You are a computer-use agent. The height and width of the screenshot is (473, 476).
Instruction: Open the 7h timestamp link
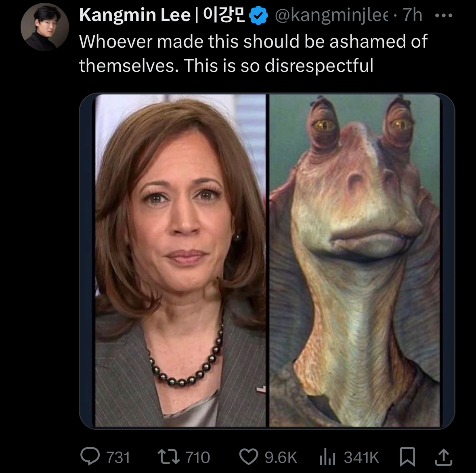tap(413, 15)
